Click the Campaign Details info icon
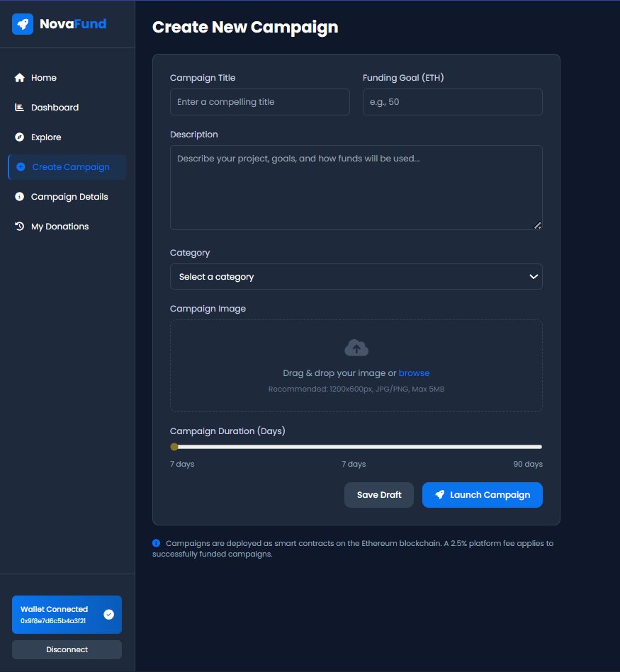620x672 pixels. pos(19,197)
